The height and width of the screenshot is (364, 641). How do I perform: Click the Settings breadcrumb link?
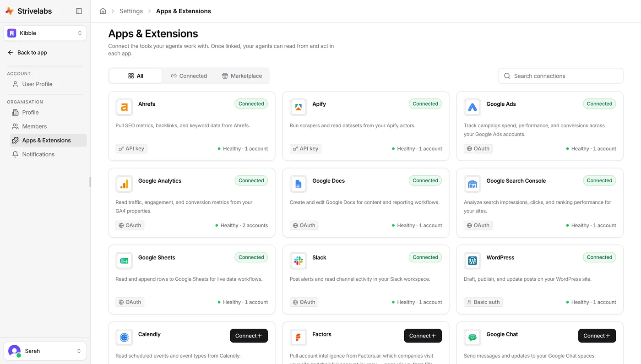[131, 11]
